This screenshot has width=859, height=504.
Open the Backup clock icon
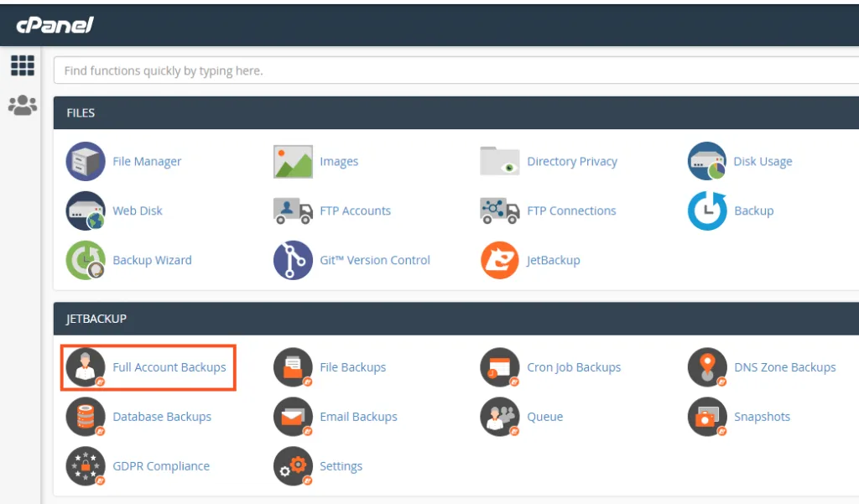click(707, 210)
